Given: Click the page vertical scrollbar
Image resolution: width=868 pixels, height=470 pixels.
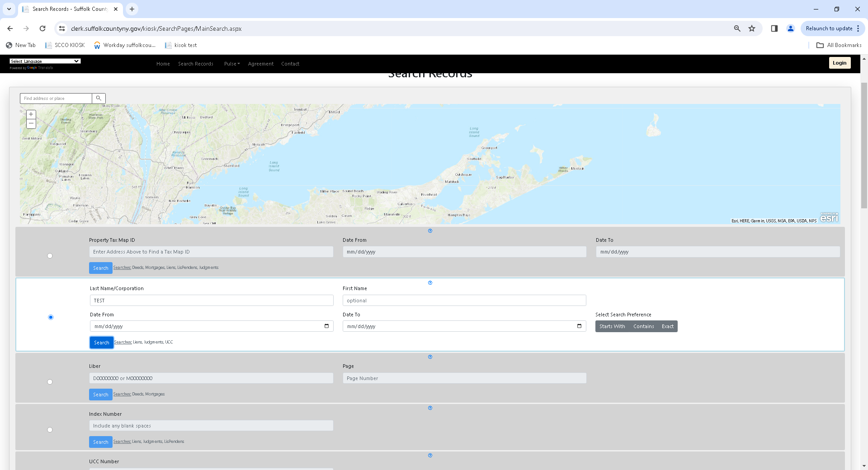Looking at the screenshot, I should pos(864,145).
